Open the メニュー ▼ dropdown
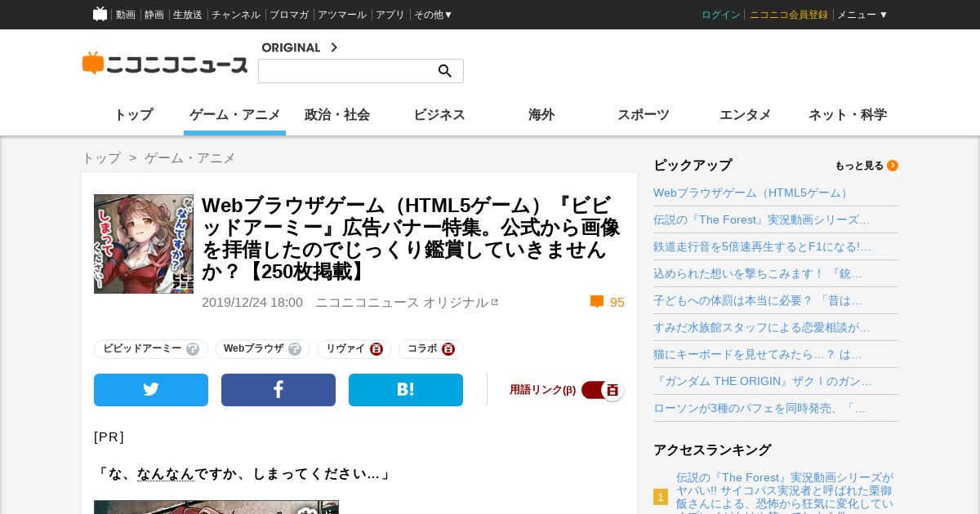Image resolution: width=980 pixels, height=514 pixels. pyautogui.click(x=862, y=15)
